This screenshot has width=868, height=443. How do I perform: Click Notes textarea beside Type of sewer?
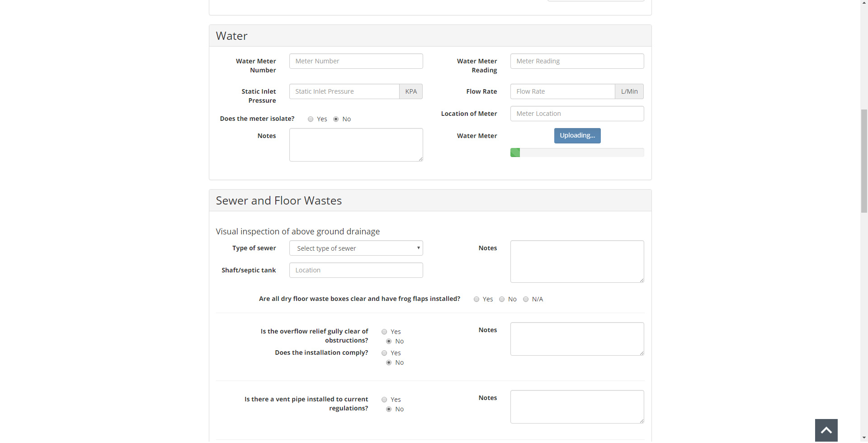pos(577,262)
